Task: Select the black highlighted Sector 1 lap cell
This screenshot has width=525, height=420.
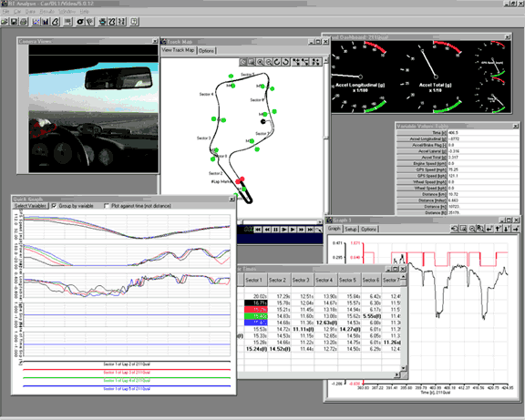Action: 255,302
